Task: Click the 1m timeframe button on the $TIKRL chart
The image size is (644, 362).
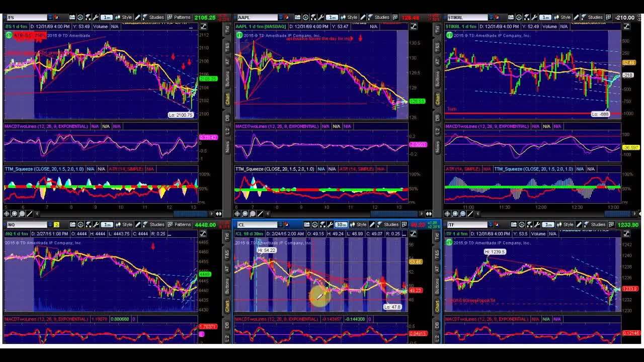Action: (x=546, y=18)
